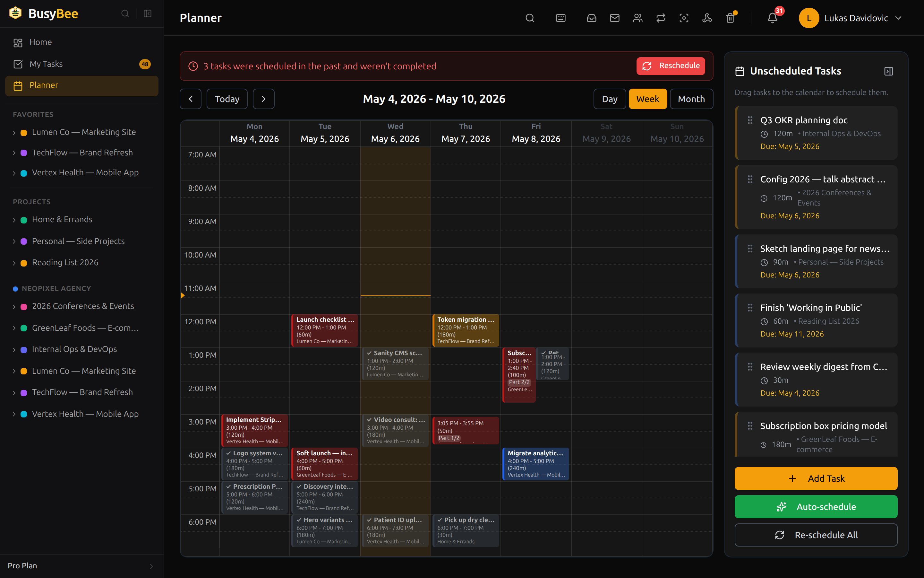Image resolution: width=924 pixels, height=578 pixels.
Task: Open Launch checklist event on Tuesday
Action: pos(325,330)
